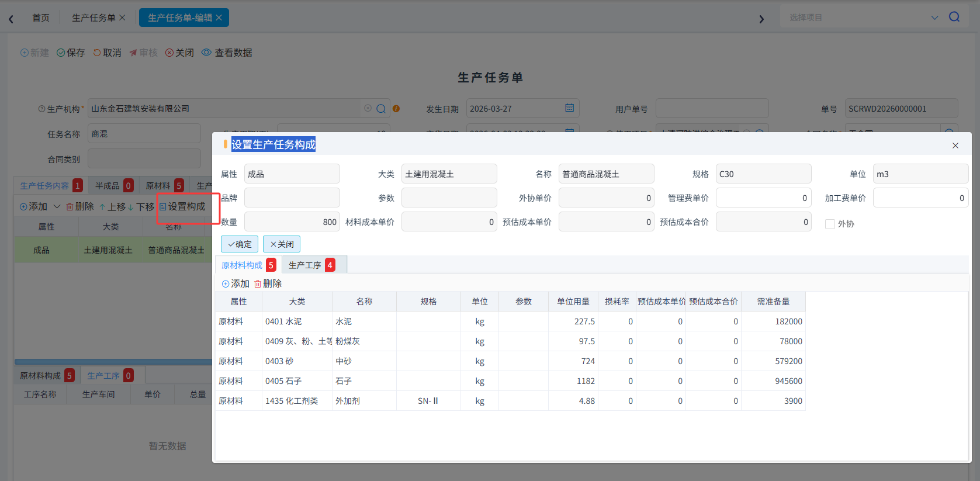Click 添加 above the dialog materials table
The width and height of the screenshot is (980, 481).
click(236, 283)
